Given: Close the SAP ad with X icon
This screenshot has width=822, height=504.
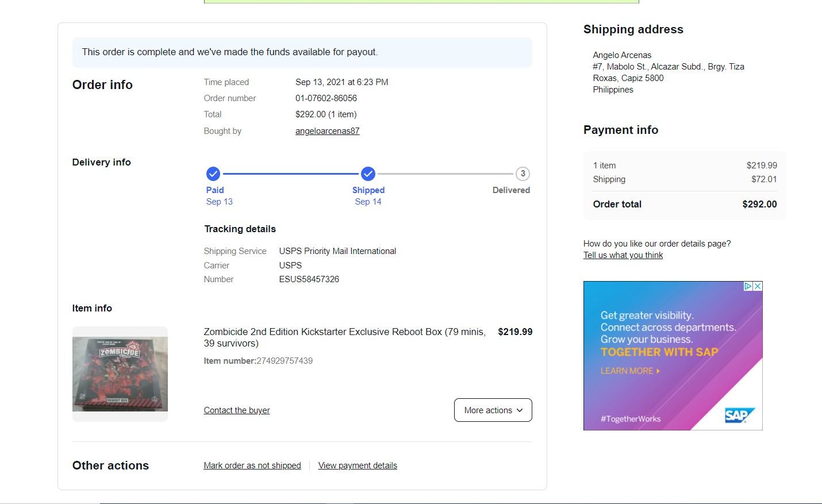Looking at the screenshot, I should tap(758, 286).
